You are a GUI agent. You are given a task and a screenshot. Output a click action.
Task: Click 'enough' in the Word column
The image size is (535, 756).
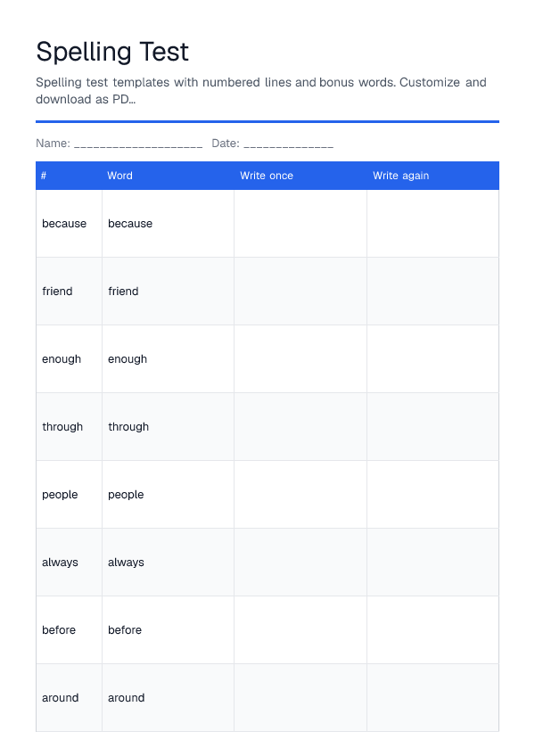[128, 359]
